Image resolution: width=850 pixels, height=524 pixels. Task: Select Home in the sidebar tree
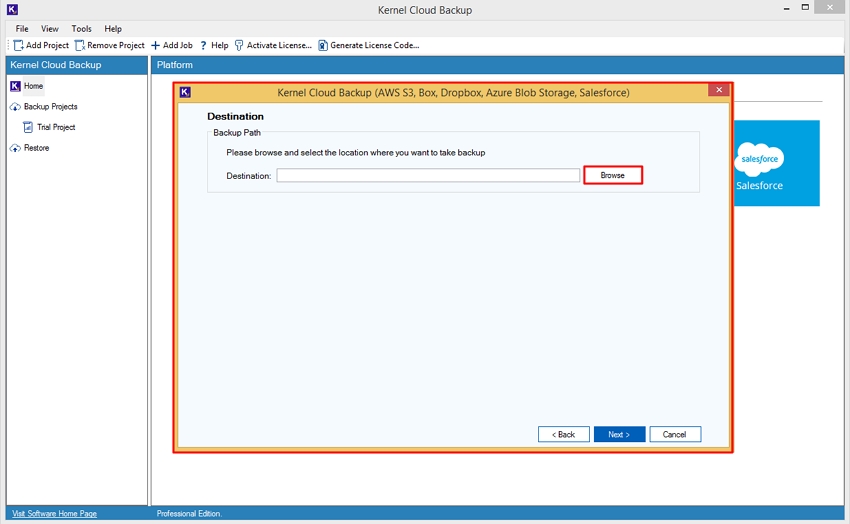click(33, 86)
